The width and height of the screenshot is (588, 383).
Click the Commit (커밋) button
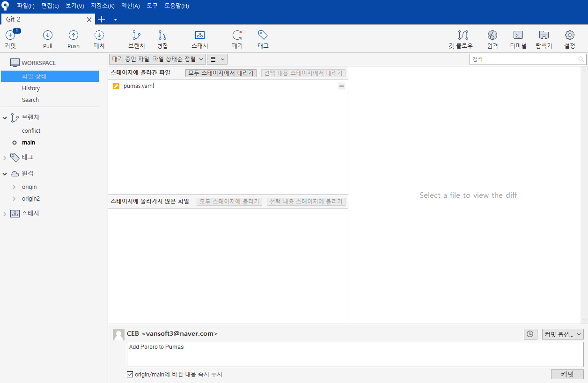(x=567, y=374)
